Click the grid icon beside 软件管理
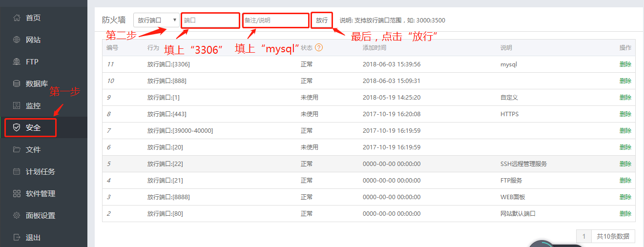The image size is (644, 247). (17, 193)
